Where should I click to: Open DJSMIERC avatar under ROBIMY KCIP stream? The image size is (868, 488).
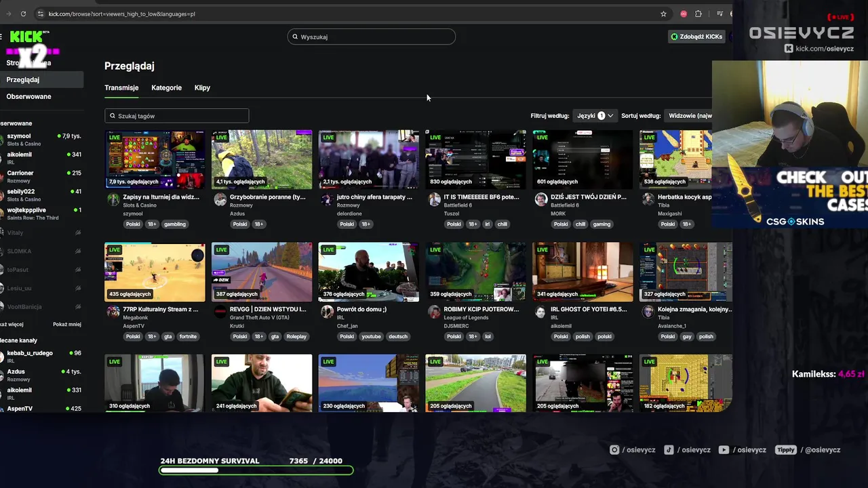pyautogui.click(x=434, y=312)
